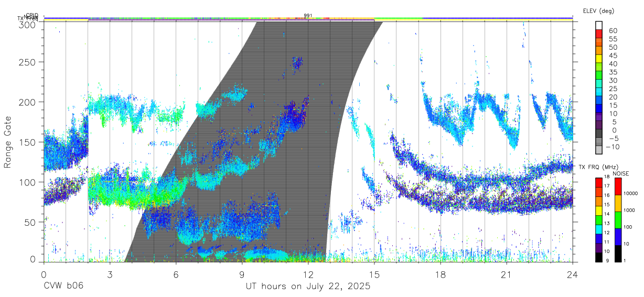
Task: Click the 20 label on ELEV colorbar
Action: 613,97
